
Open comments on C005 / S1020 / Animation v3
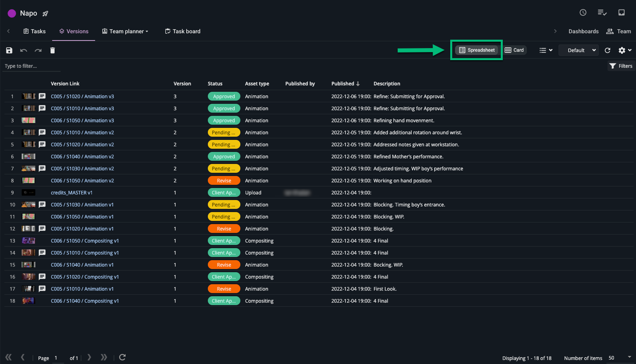(x=42, y=96)
